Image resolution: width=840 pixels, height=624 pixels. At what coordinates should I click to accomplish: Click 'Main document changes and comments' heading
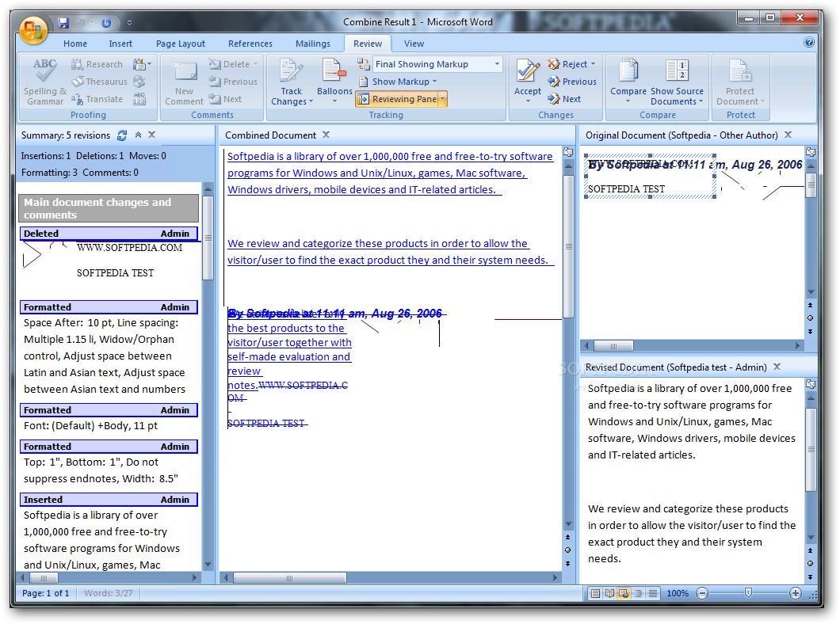point(109,208)
